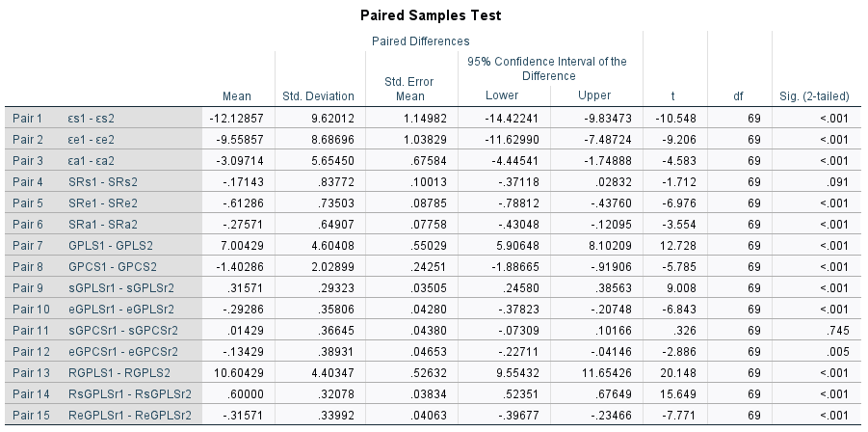Screen dimensions: 868x432
Task: Click the RsGPLSr1 - RsGPLSr2 label
Action: click(x=130, y=393)
